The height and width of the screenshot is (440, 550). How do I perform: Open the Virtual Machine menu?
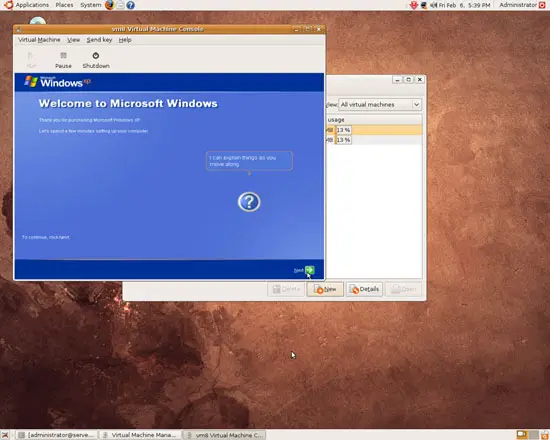39,40
